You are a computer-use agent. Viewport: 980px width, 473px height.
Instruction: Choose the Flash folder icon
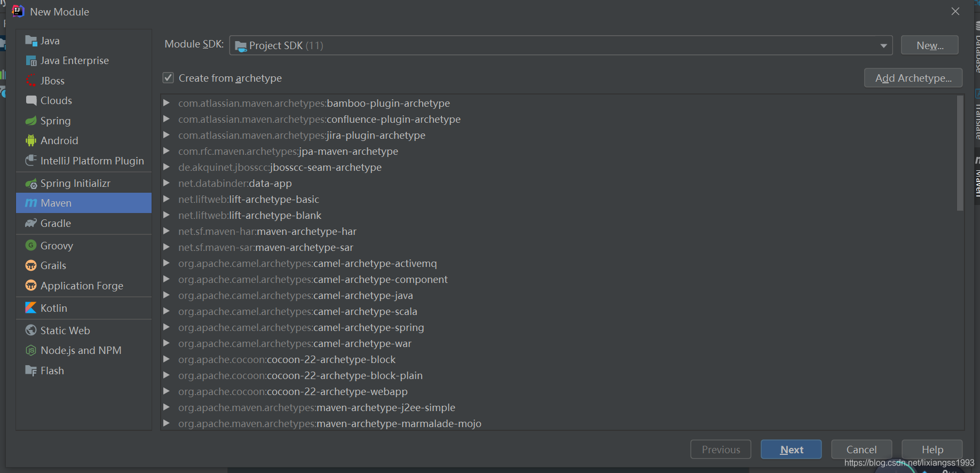31,370
